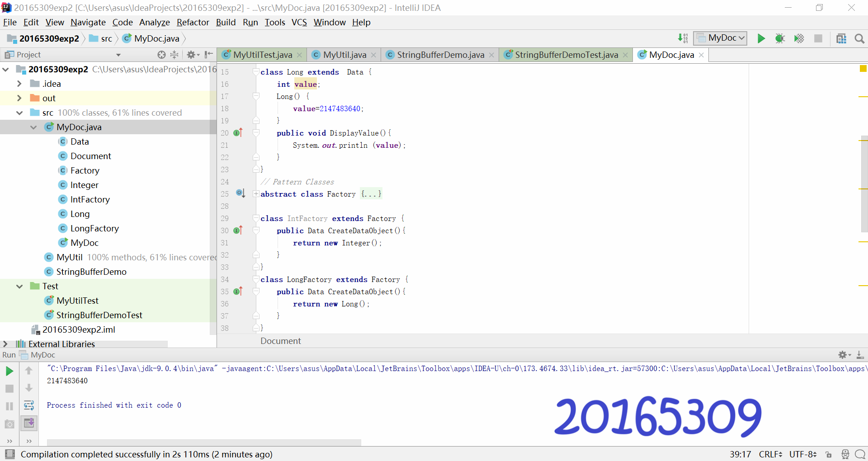Close the MyUtil.java tab

point(373,55)
